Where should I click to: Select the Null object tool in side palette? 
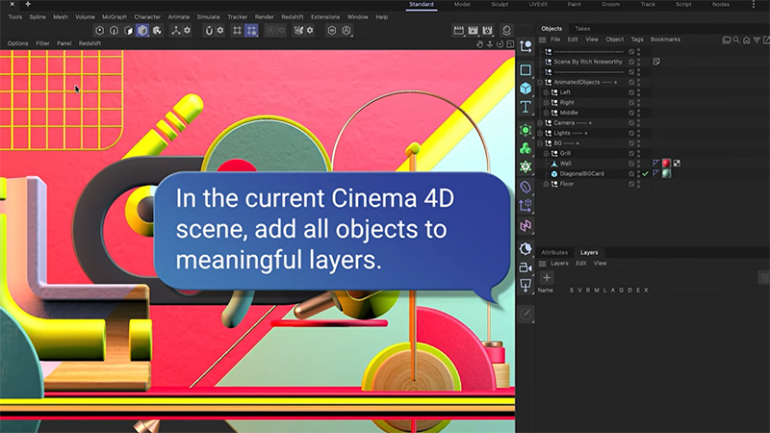pyautogui.click(x=525, y=47)
